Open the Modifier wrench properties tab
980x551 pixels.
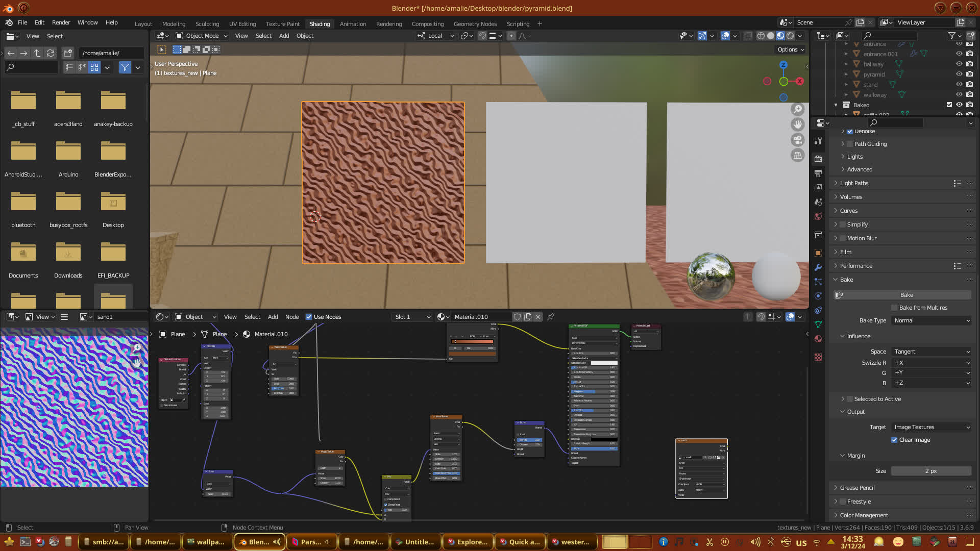point(818,267)
